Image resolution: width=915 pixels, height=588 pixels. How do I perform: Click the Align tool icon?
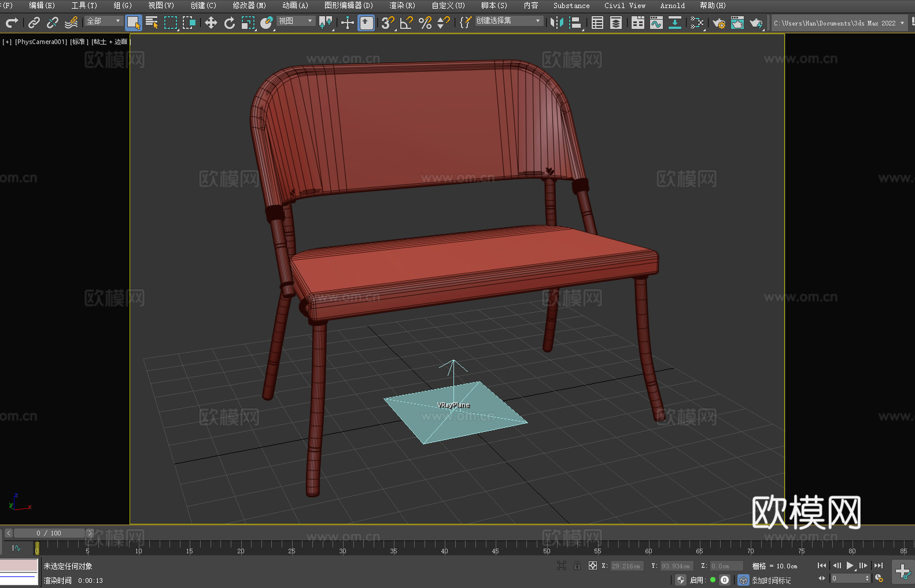click(x=575, y=23)
